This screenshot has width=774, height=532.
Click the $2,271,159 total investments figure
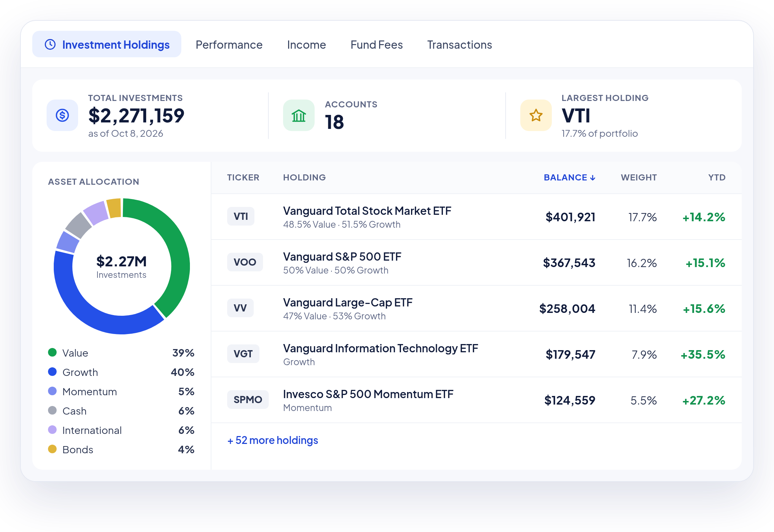136,116
